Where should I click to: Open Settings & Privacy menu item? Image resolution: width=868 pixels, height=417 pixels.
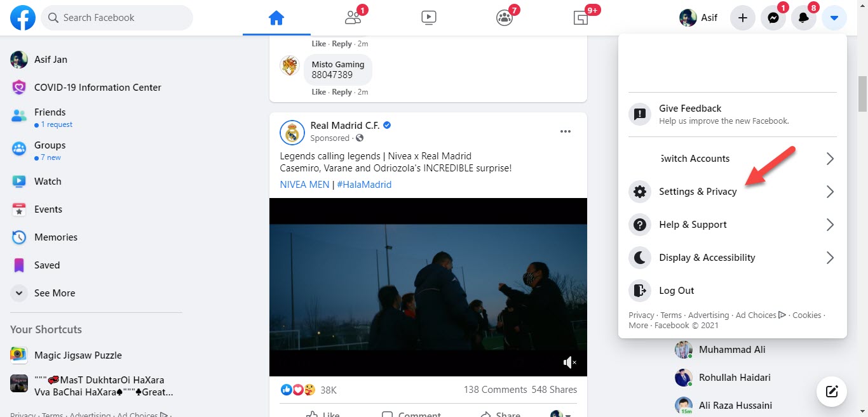coord(698,192)
